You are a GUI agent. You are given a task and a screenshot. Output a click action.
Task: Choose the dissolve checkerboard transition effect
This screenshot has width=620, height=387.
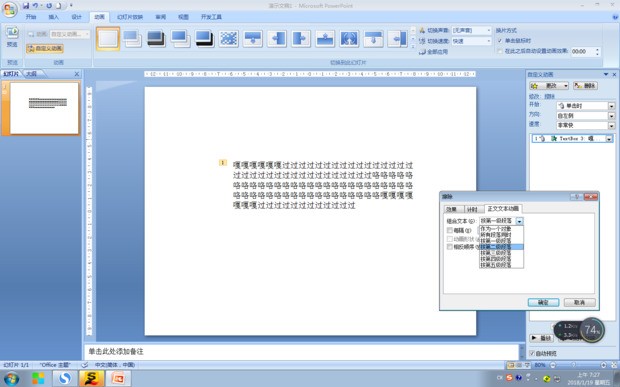(x=229, y=39)
